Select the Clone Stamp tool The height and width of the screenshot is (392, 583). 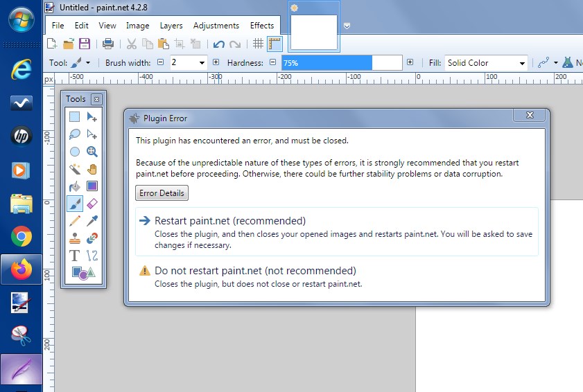tap(75, 238)
